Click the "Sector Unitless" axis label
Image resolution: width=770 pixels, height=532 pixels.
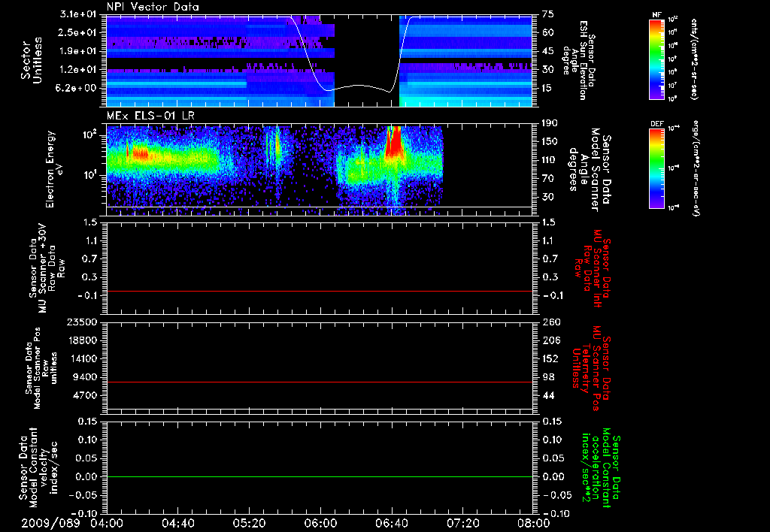coord(31,60)
